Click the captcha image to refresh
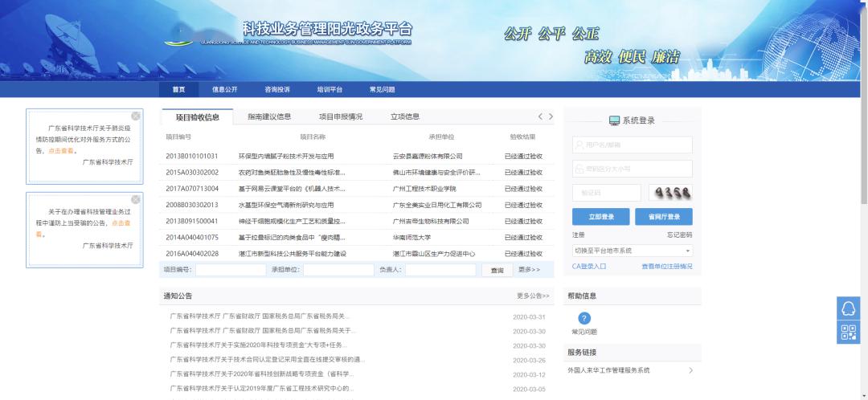 pos(670,193)
